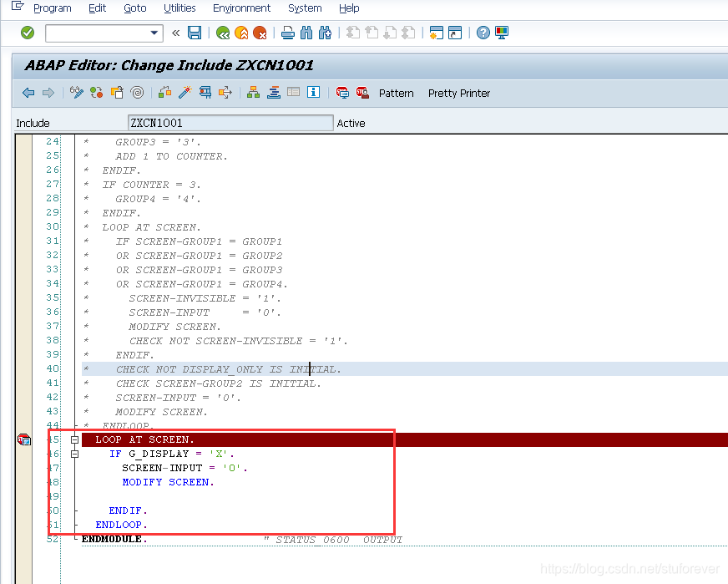Viewport: 728px width, 584px height.
Task: Click the Print icon
Action: tap(288, 33)
